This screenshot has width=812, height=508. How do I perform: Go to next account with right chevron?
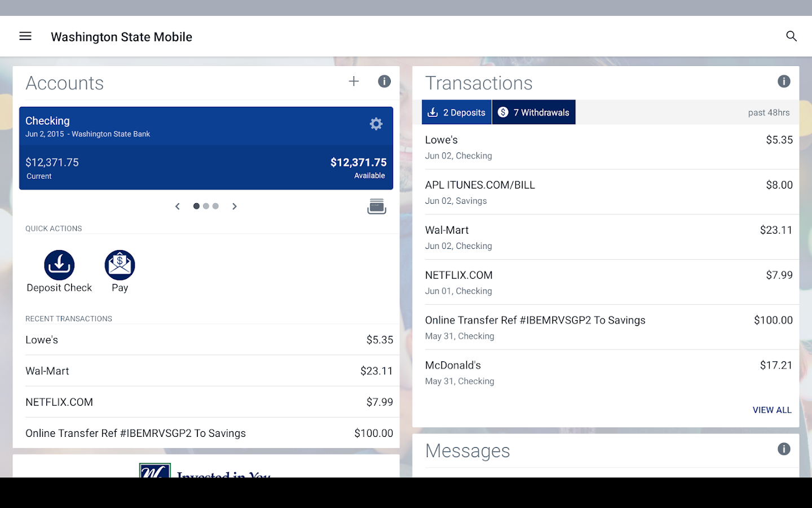[x=235, y=207]
